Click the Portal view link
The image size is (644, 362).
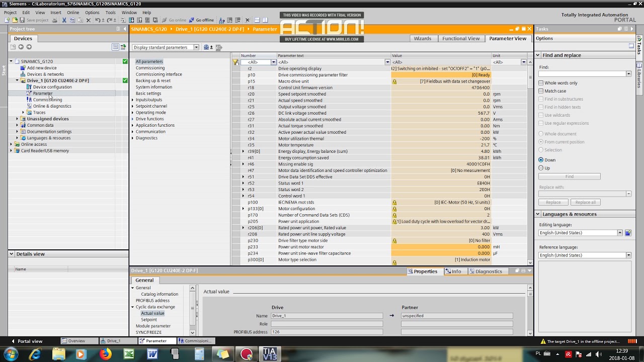point(26,341)
